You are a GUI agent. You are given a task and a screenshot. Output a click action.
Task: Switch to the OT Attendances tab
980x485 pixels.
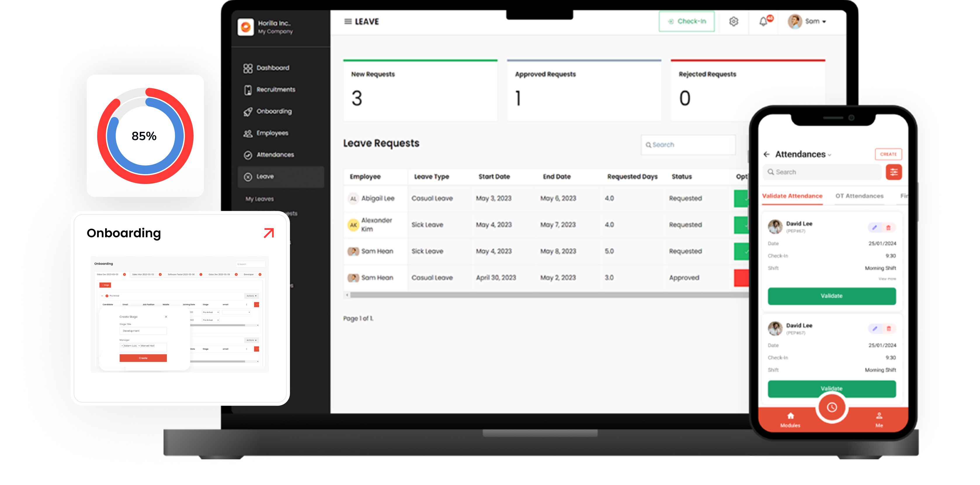[x=860, y=196]
